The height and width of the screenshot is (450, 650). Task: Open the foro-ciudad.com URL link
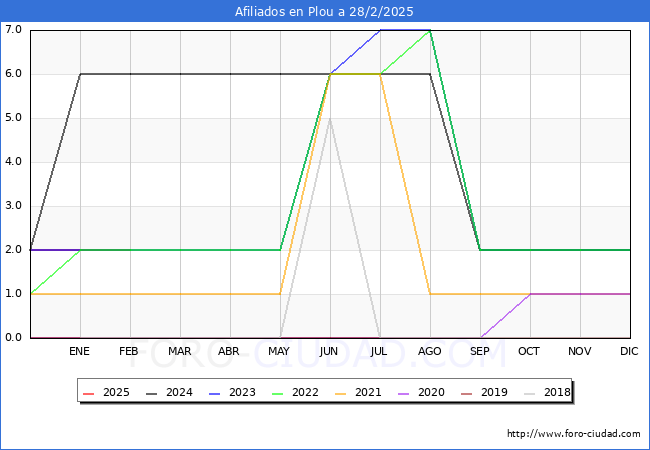click(574, 434)
